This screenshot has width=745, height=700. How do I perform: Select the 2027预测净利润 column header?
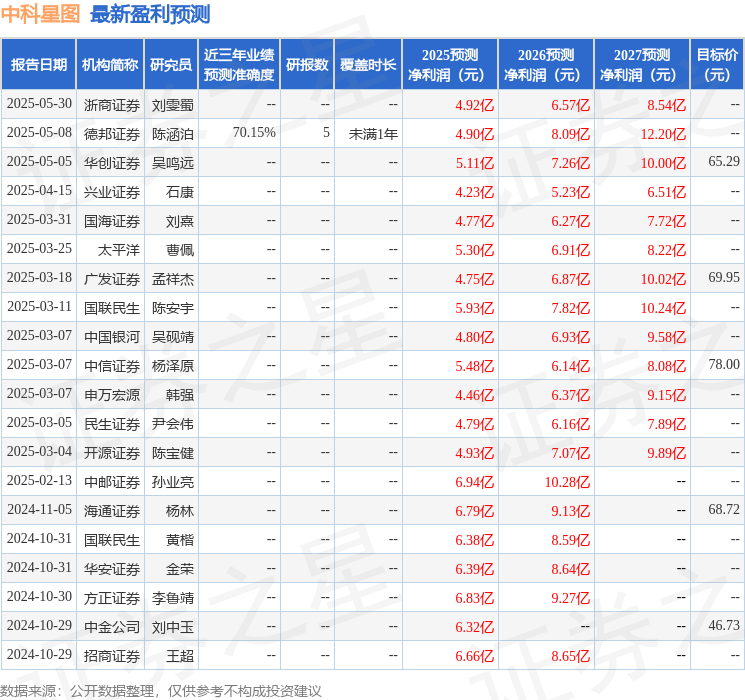click(642, 65)
